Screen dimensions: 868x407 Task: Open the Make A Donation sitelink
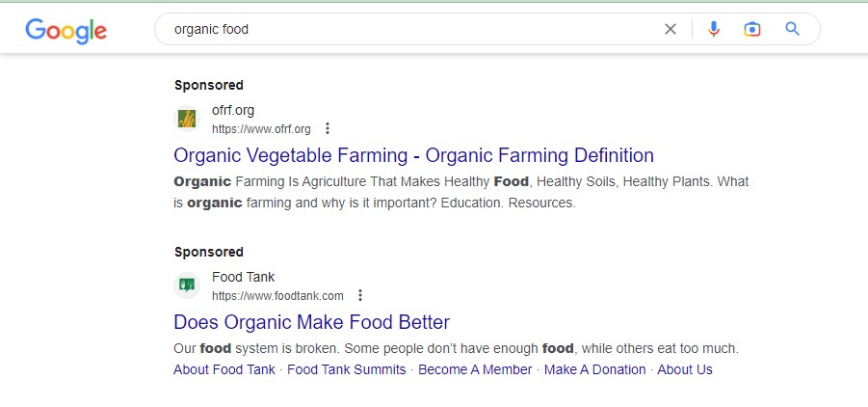click(595, 369)
